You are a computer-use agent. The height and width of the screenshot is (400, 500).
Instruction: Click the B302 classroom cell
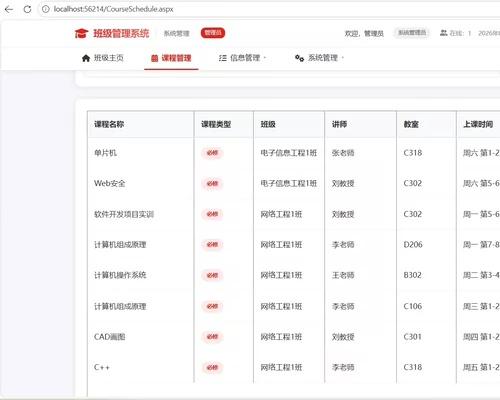point(413,275)
